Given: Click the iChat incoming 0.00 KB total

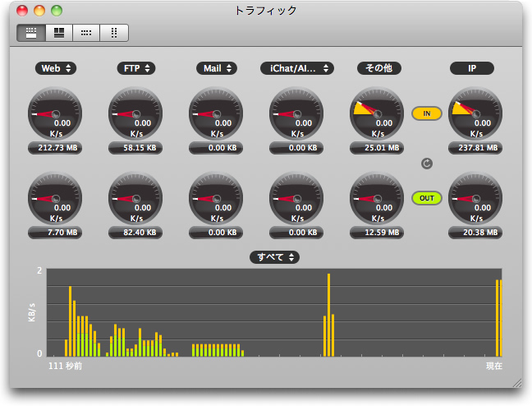Looking at the screenshot, I should pos(296,148).
